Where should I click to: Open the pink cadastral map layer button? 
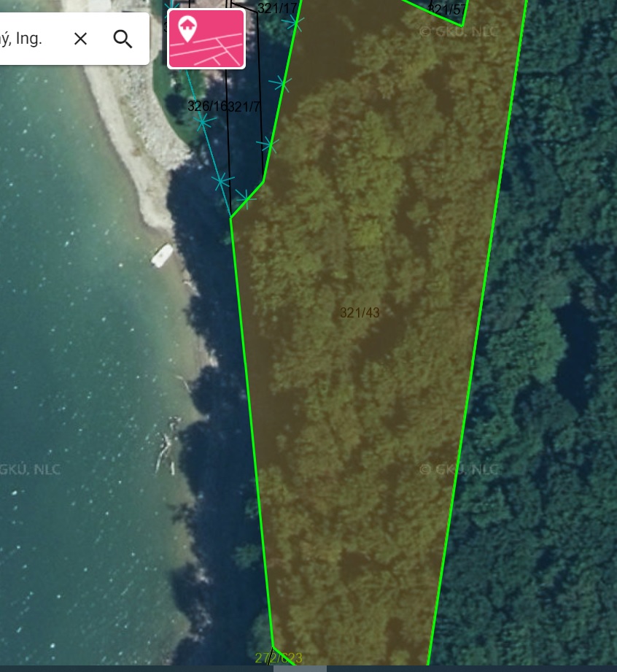[x=206, y=39]
